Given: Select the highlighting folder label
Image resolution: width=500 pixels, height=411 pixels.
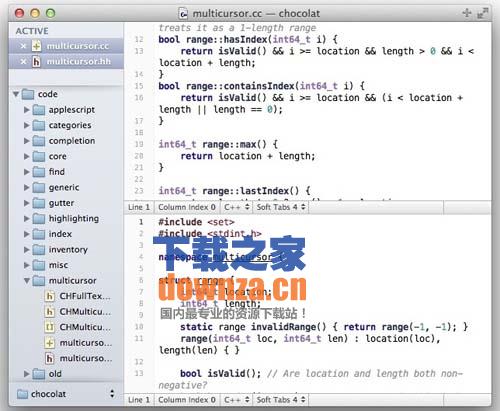Looking at the screenshot, I should (x=74, y=219).
